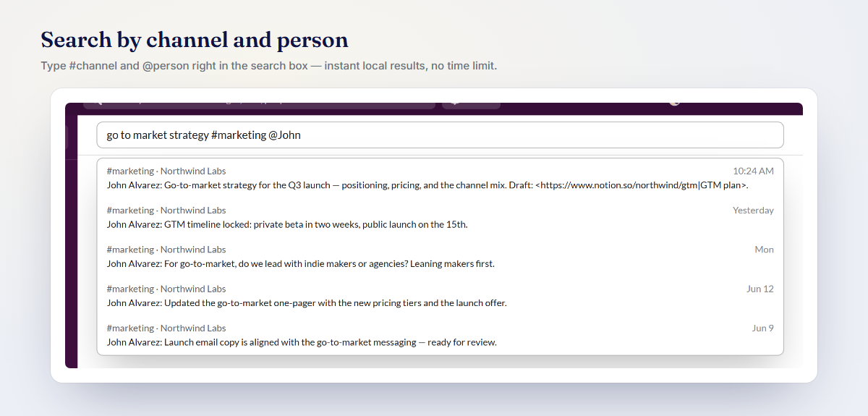Open the 'Updated the go-to-market one-pager' result
Viewport: 868px width, 416px height.
point(440,296)
